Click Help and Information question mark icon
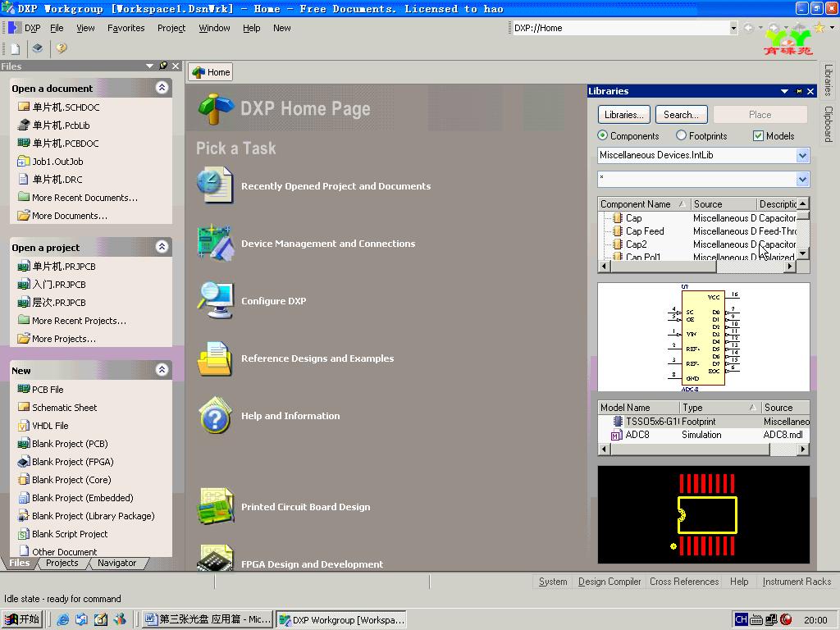The width and height of the screenshot is (840, 630). pos(215,416)
